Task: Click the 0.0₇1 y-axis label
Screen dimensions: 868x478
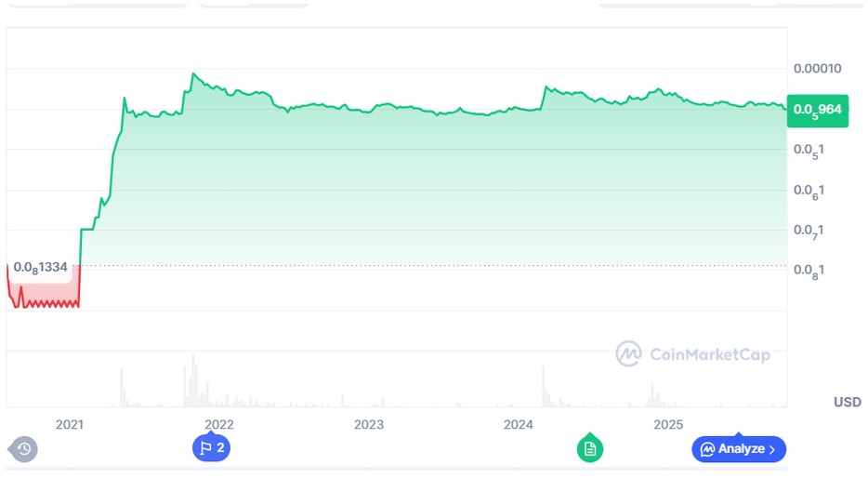Action: click(810, 231)
